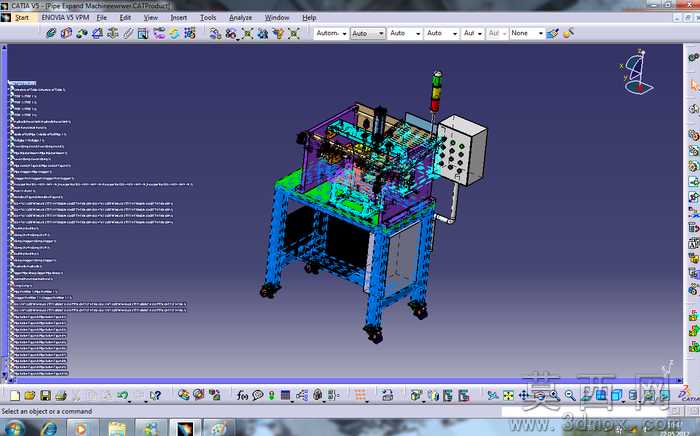
Task: Open the Analyze menu
Action: click(241, 18)
